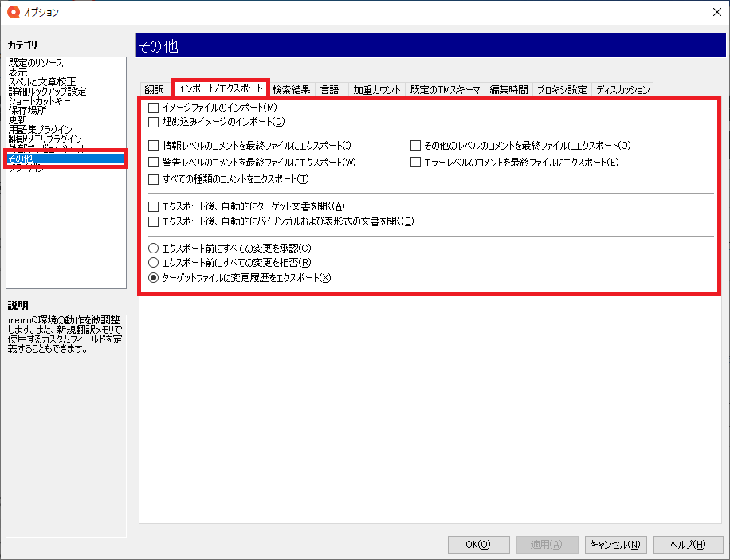This screenshot has height=560, width=730.
Task: Click the キャンセル(N) button
Action: [615, 545]
